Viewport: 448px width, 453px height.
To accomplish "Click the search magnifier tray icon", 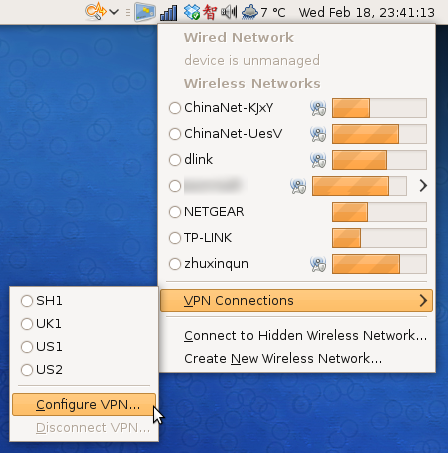I will tap(96, 12).
